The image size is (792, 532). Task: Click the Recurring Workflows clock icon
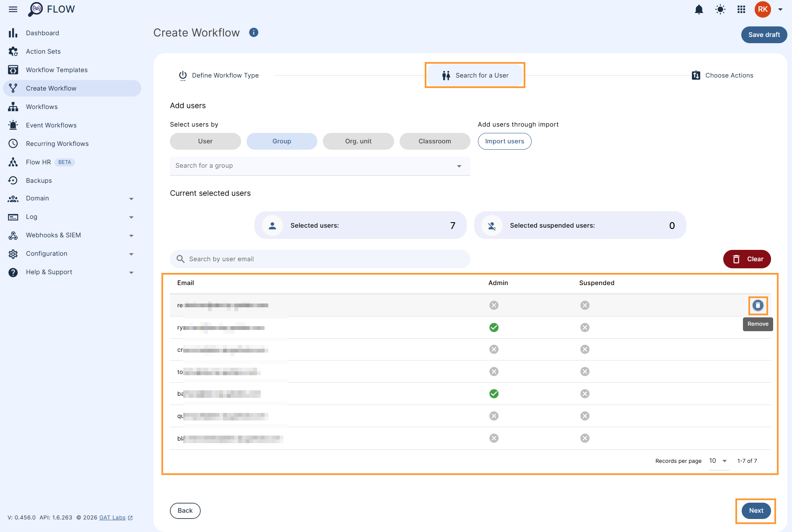(13, 143)
